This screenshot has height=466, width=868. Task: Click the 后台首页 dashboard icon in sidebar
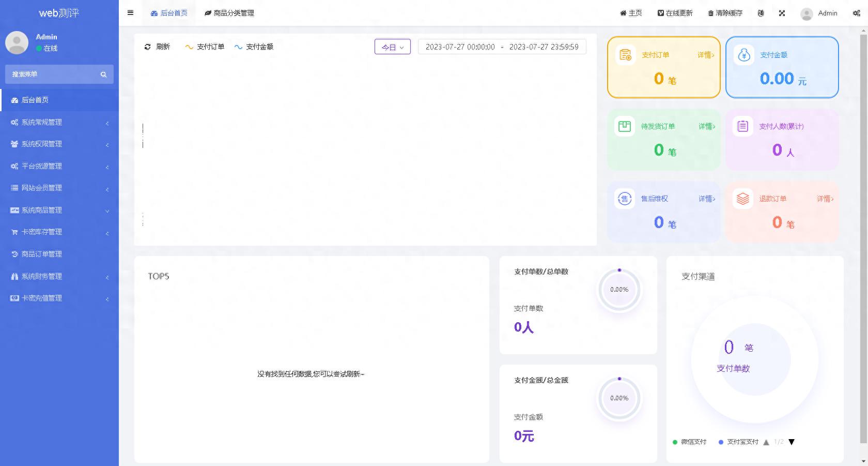pos(14,100)
